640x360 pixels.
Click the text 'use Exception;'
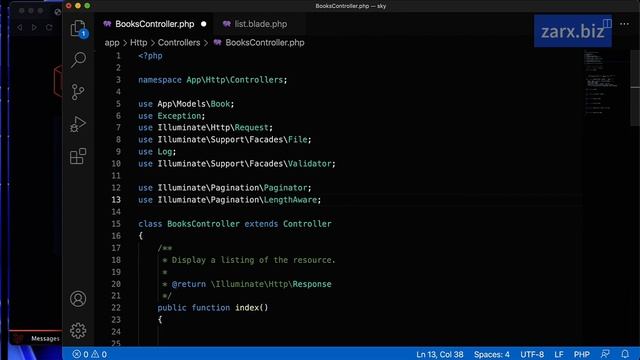pyautogui.click(x=171, y=116)
